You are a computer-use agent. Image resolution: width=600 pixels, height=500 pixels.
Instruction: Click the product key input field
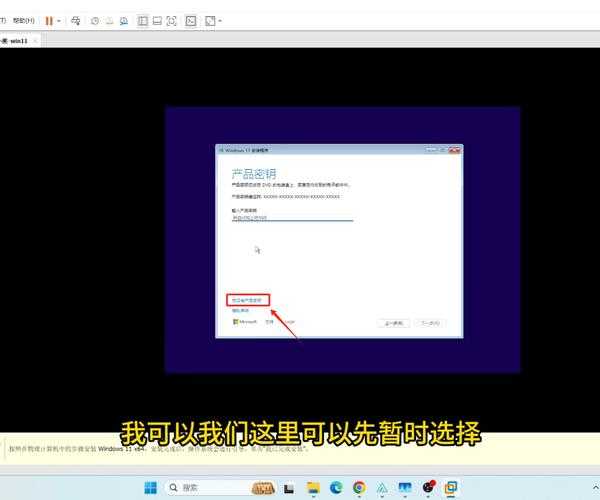pos(291,217)
